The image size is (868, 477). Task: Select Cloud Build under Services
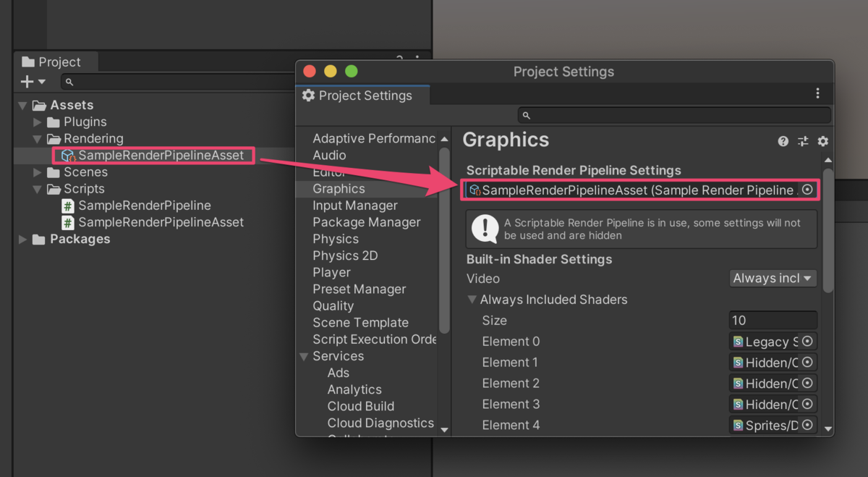pos(361,405)
